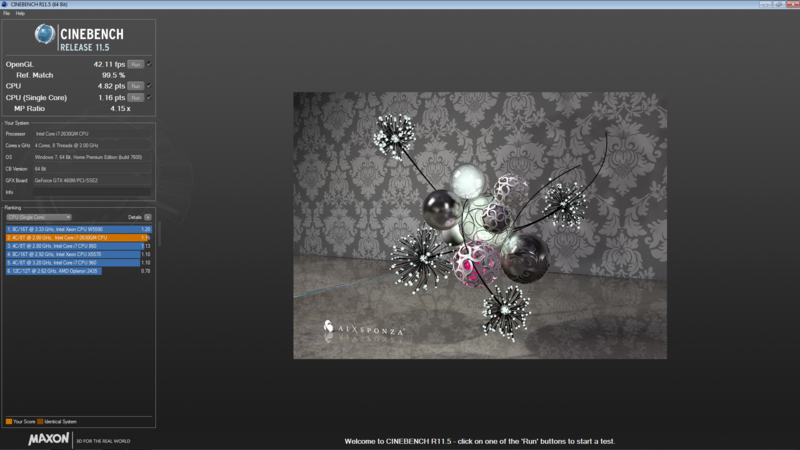800x450 pixels.
Task: Toggle the CPU test checkbox
Action: (x=149, y=86)
